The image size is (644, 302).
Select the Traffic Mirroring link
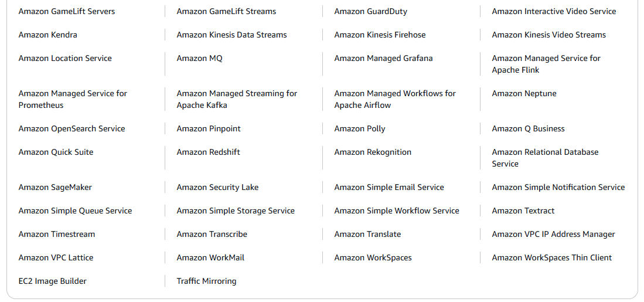[206, 281]
